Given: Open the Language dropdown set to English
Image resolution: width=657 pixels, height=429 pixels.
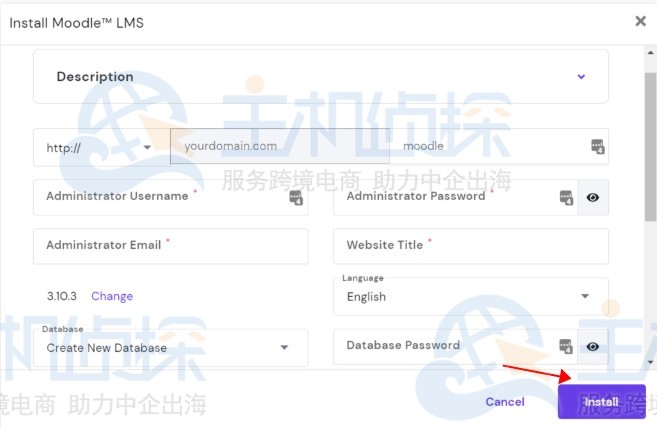Looking at the screenshot, I should click(470, 296).
